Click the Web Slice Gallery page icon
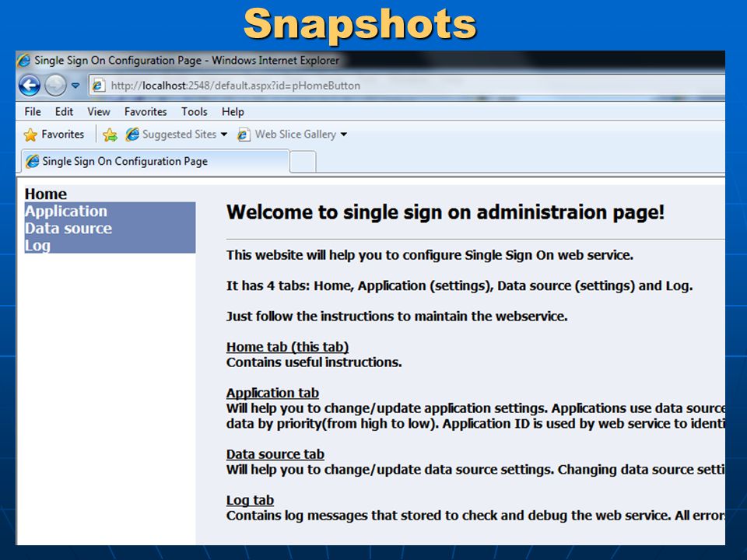The width and height of the screenshot is (747, 560). [244, 135]
